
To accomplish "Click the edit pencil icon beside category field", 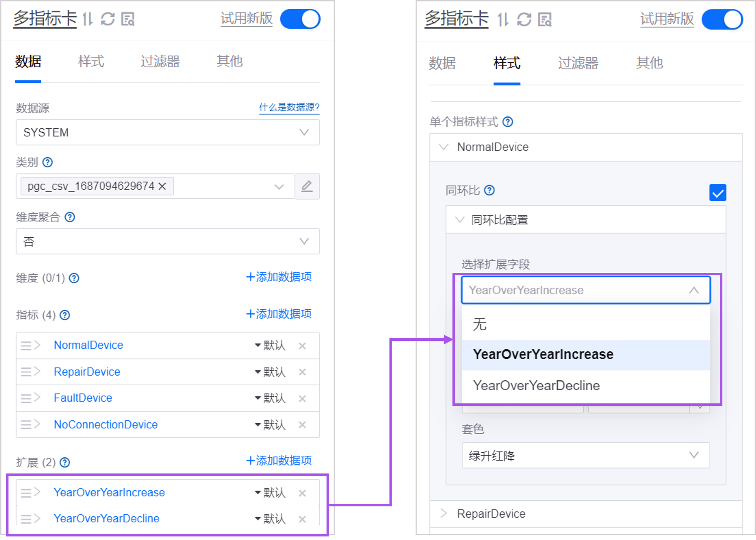I will [307, 186].
